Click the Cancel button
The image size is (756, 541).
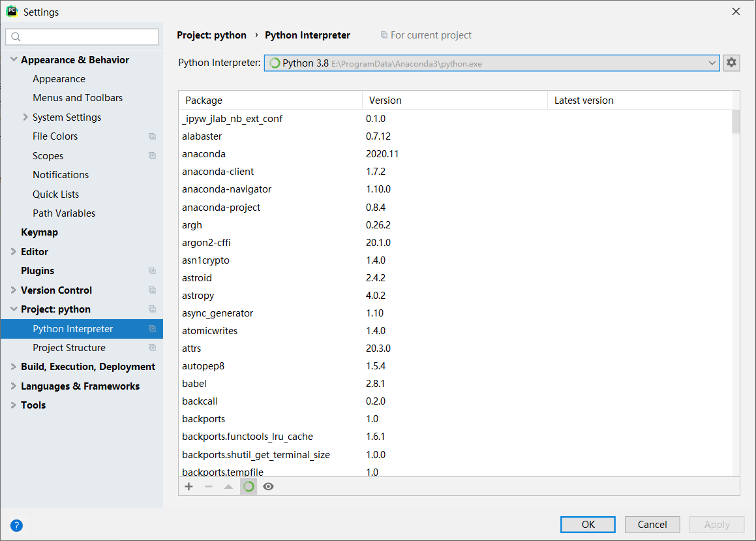(652, 525)
